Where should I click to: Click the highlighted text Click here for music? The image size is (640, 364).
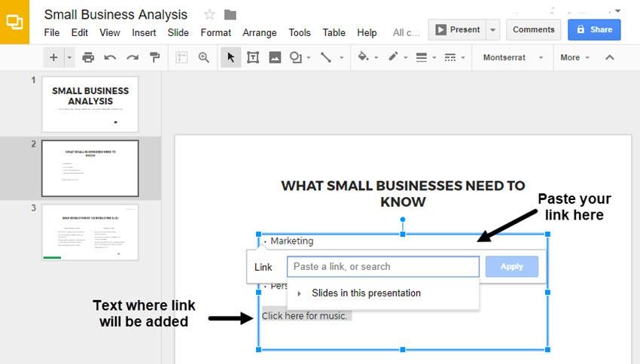pos(305,316)
